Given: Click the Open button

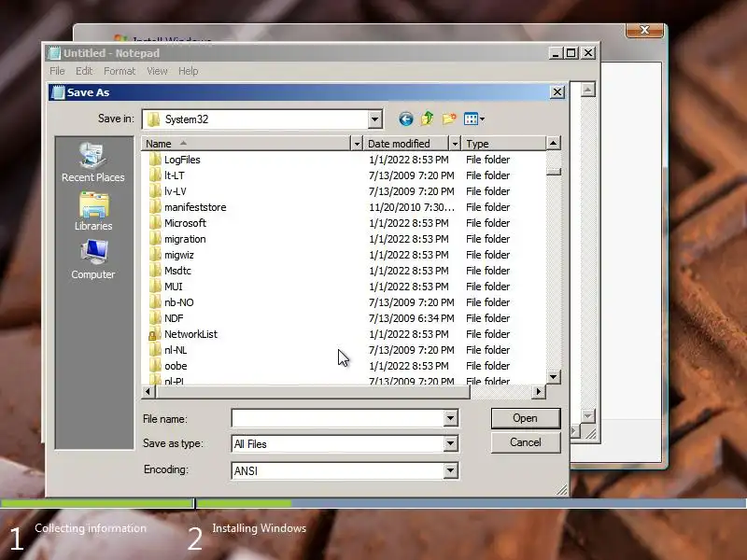Looking at the screenshot, I should pyautogui.click(x=526, y=418).
